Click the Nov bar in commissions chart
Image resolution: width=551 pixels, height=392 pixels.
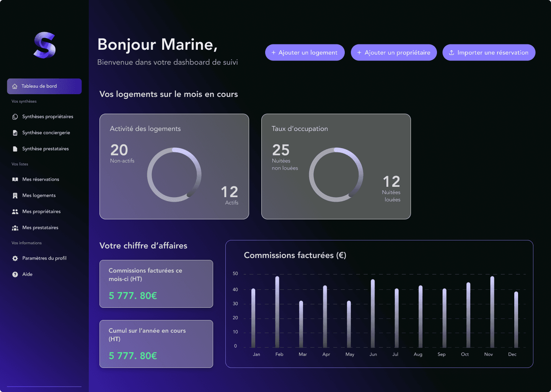tap(492, 312)
